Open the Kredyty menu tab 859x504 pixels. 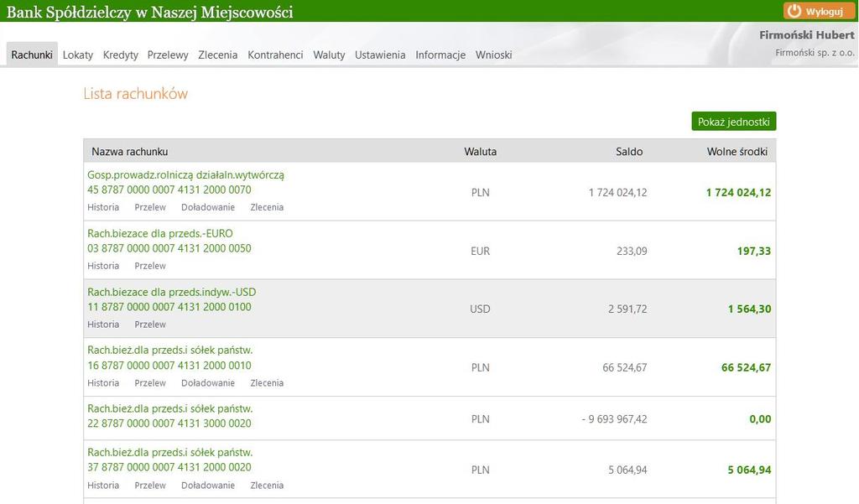(121, 55)
